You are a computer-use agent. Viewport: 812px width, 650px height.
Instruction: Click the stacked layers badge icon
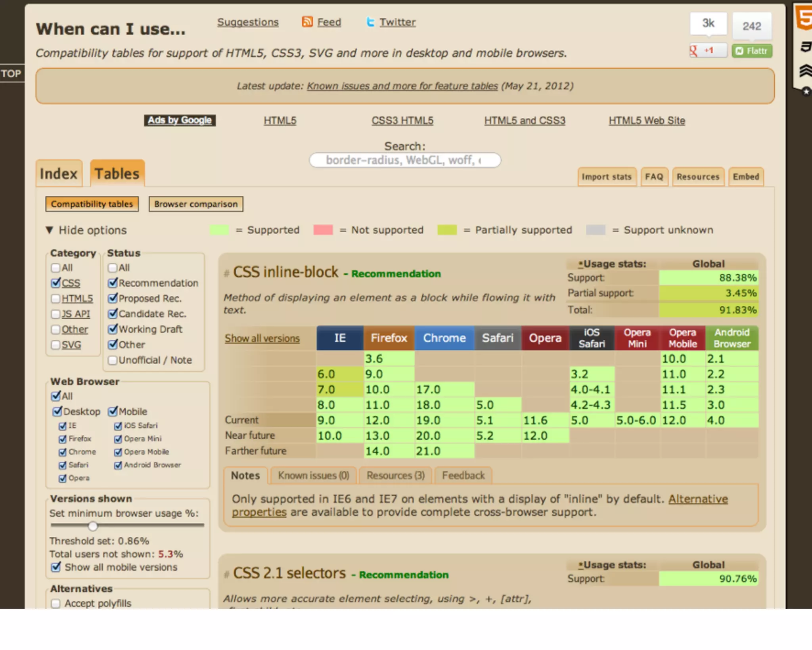805,71
